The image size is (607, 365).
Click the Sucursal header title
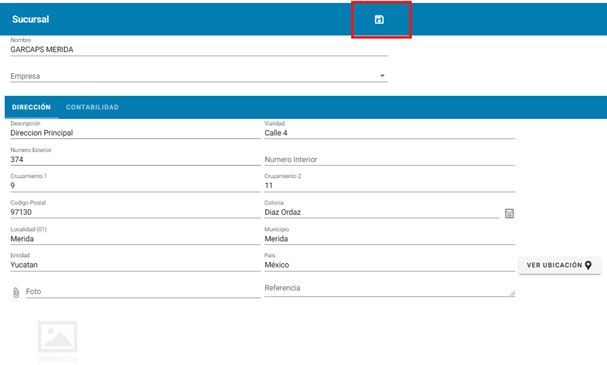(31, 19)
